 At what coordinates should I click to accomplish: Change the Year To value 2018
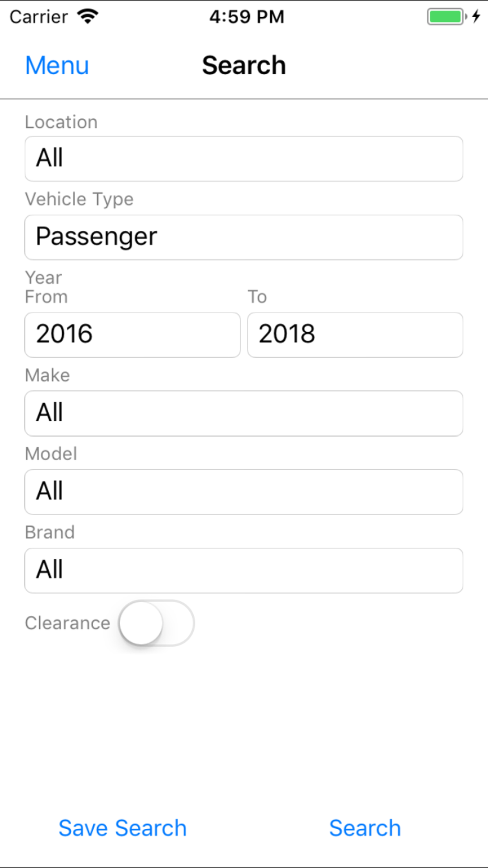[355, 335]
